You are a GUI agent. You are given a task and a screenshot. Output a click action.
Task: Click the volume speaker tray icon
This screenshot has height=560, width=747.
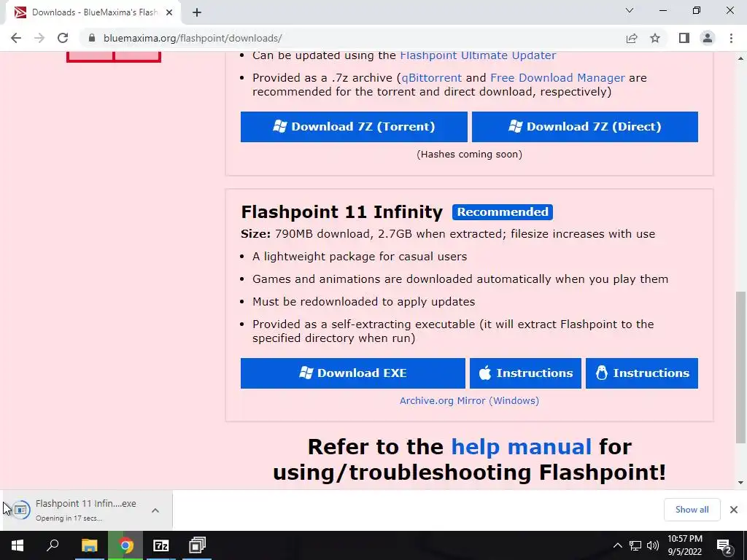653,545
